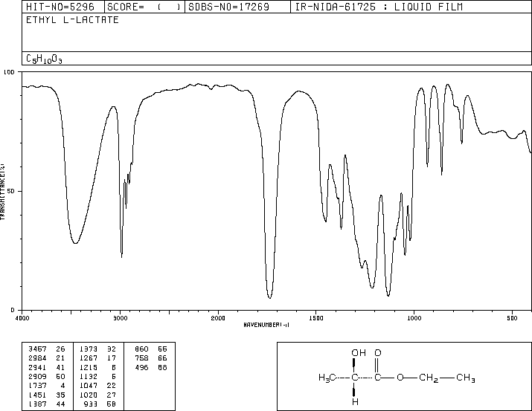The width and height of the screenshot is (532, 411).
Task: Select the 1047 peak table entry
Action: point(98,386)
